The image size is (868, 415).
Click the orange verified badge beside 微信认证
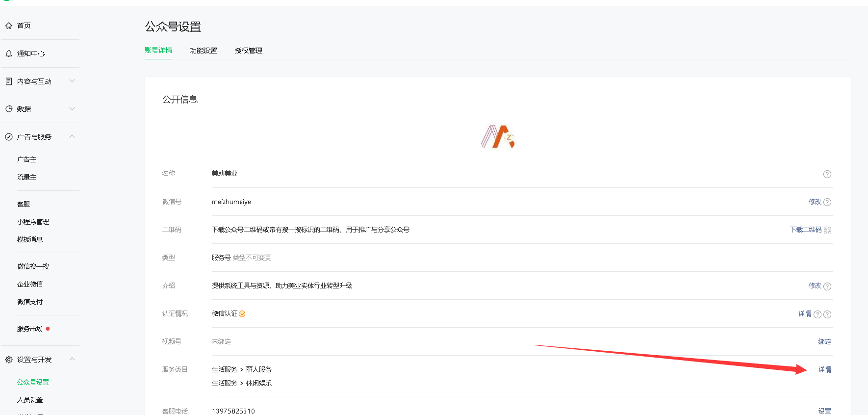242,314
